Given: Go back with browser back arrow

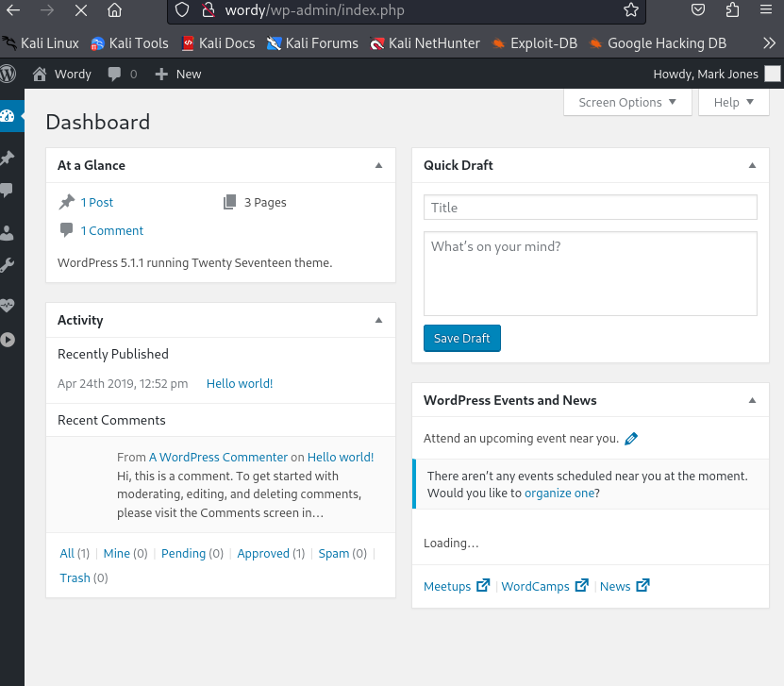Looking at the screenshot, I should click(13, 10).
